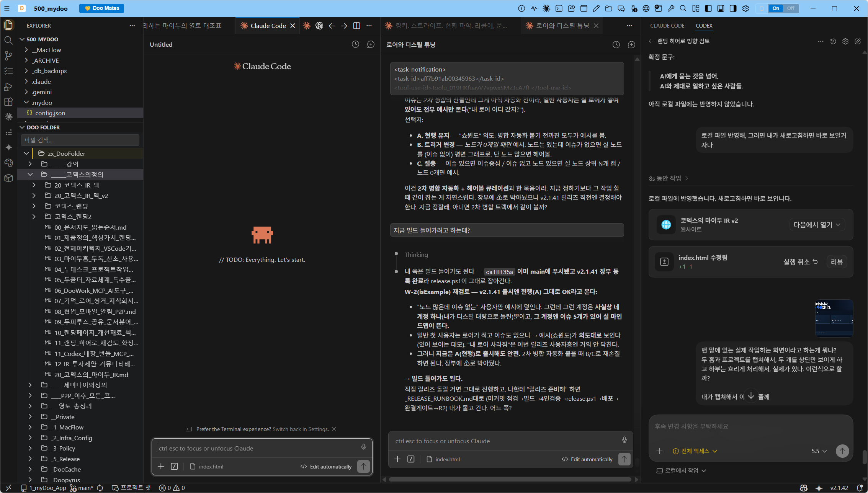Click the terminal icon in title bar
The image size is (868, 493).
pyautogui.click(x=559, y=8)
